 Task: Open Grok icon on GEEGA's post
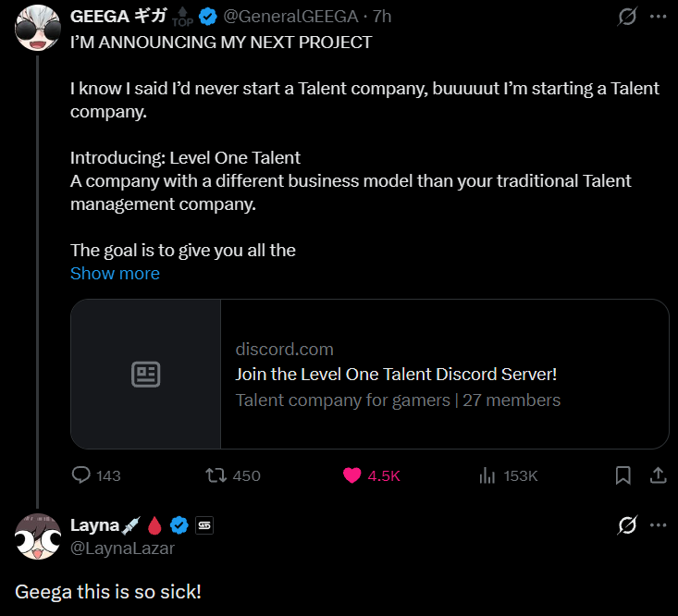(626, 17)
